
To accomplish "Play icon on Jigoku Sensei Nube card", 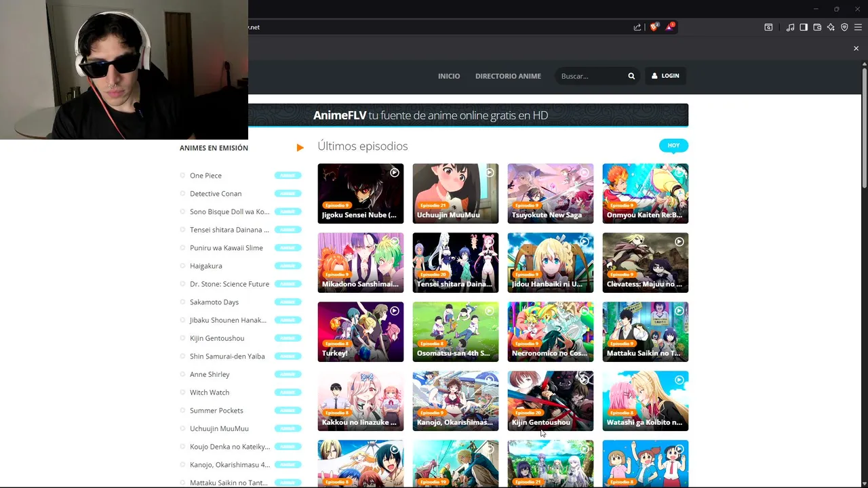I will point(394,173).
